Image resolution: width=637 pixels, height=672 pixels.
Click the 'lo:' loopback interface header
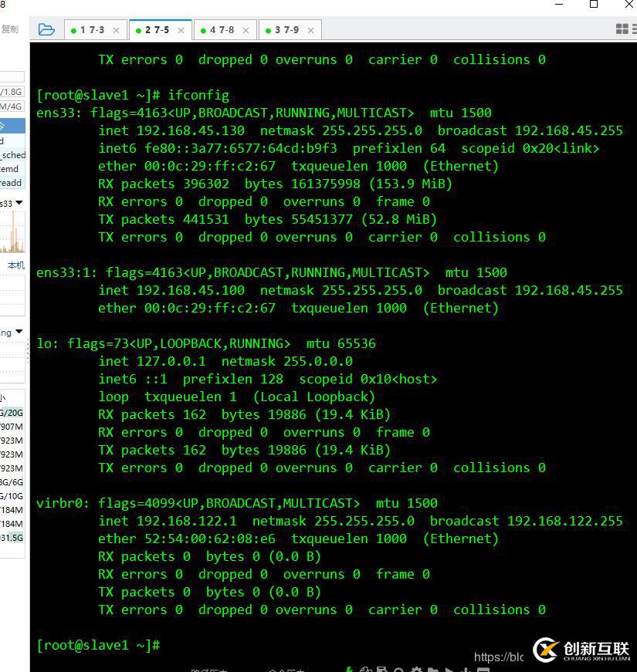click(x=206, y=343)
